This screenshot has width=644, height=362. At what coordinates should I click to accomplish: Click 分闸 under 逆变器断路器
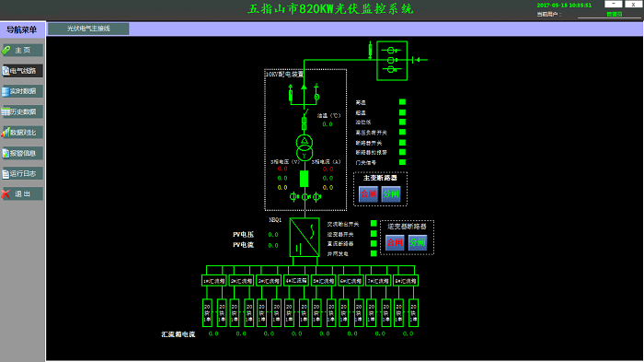click(418, 242)
